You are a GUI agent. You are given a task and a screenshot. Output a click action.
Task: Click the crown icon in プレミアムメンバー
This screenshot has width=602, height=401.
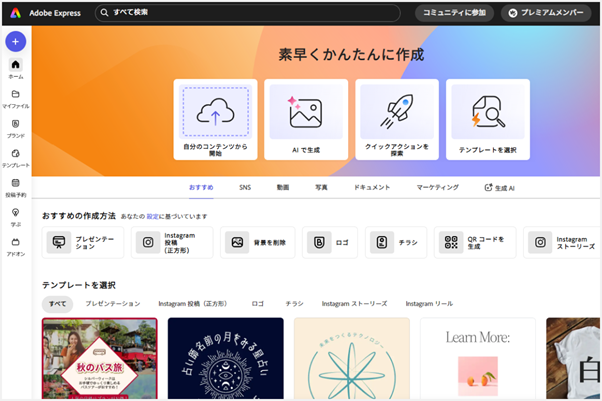click(513, 13)
